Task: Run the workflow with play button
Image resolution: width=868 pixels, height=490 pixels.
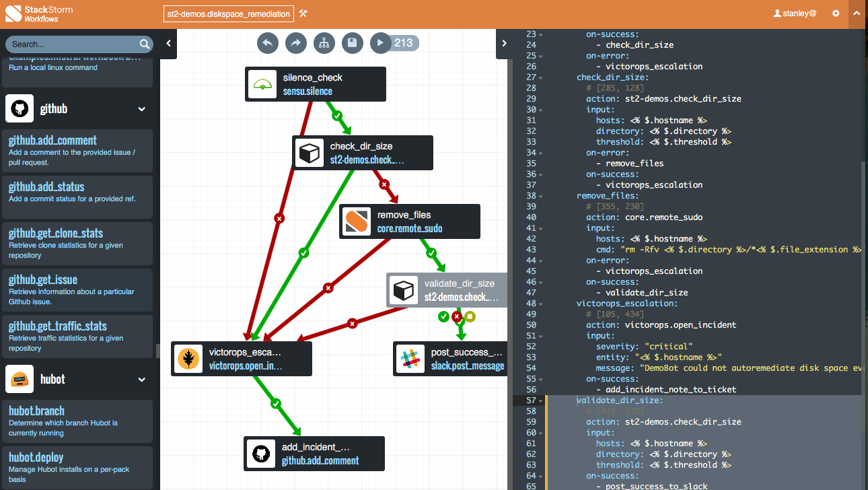Action: pos(380,43)
